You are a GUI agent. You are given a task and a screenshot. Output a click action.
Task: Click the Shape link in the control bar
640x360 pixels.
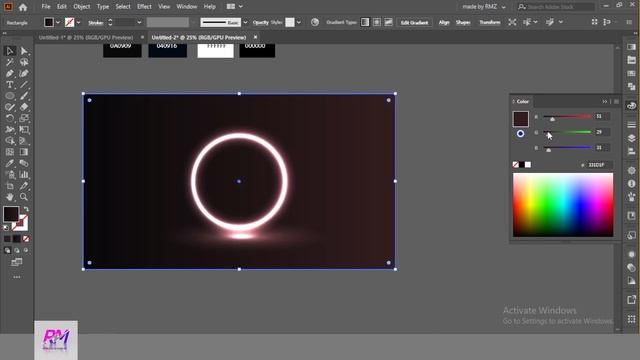tap(463, 22)
